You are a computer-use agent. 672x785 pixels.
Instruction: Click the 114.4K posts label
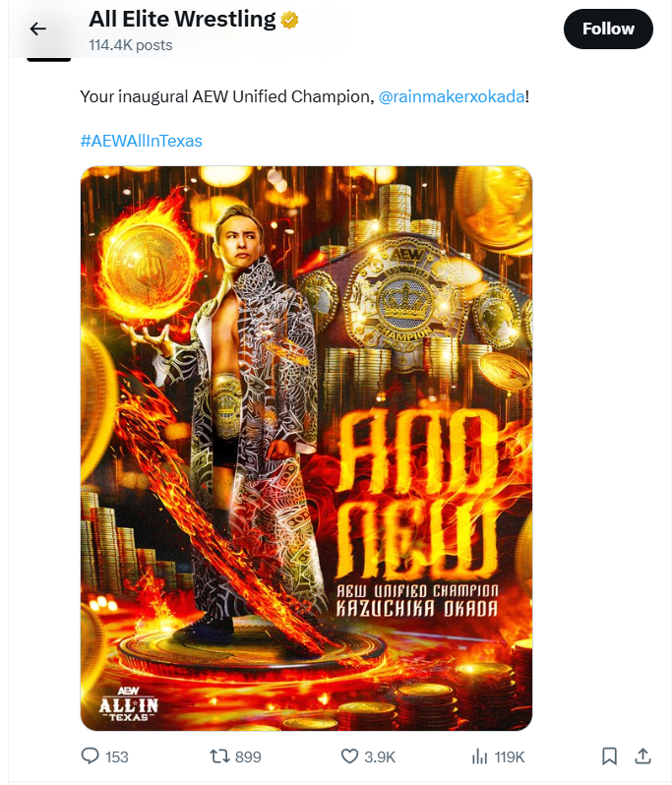pyautogui.click(x=131, y=45)
